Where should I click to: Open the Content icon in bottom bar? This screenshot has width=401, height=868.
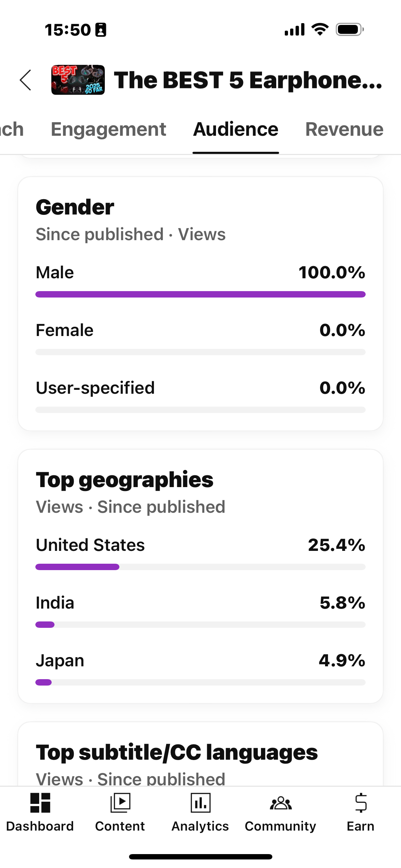pos(120,803)
